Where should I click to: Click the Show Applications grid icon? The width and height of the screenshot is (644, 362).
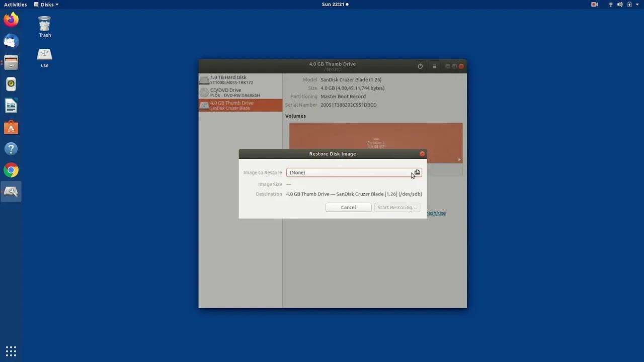(11, 350)
